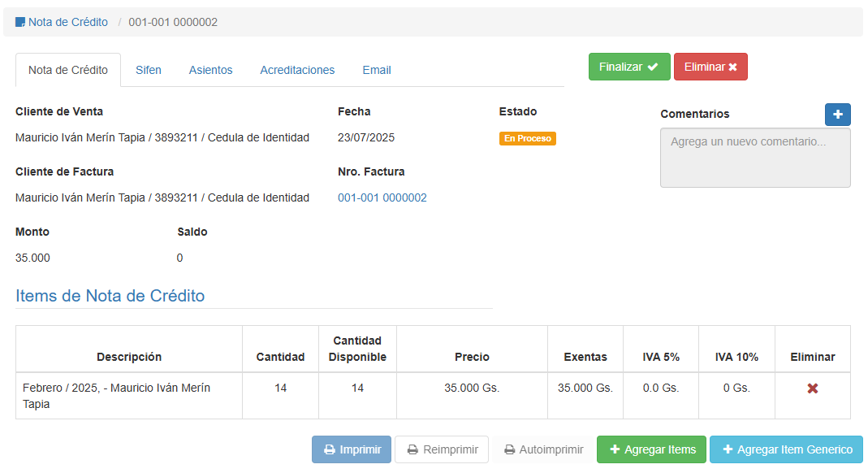Open invoice link 001-001 0000002
Screen dimensions: 868x473
(x=382, y=197)
